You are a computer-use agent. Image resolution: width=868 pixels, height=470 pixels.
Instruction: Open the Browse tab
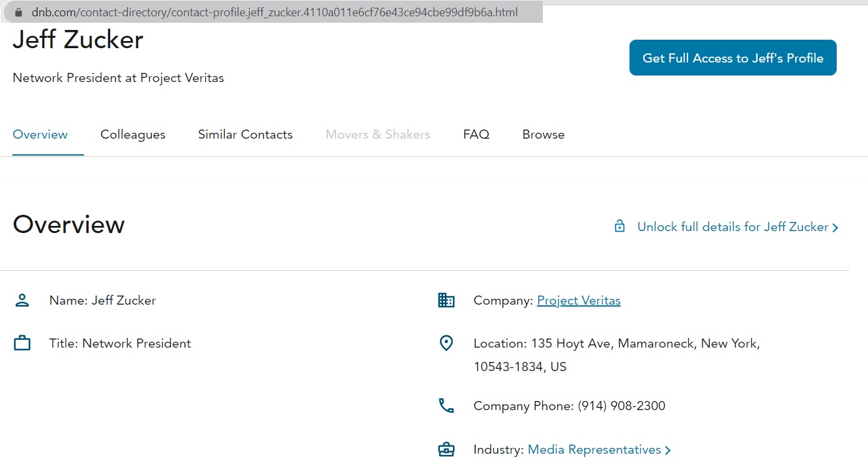543,135
